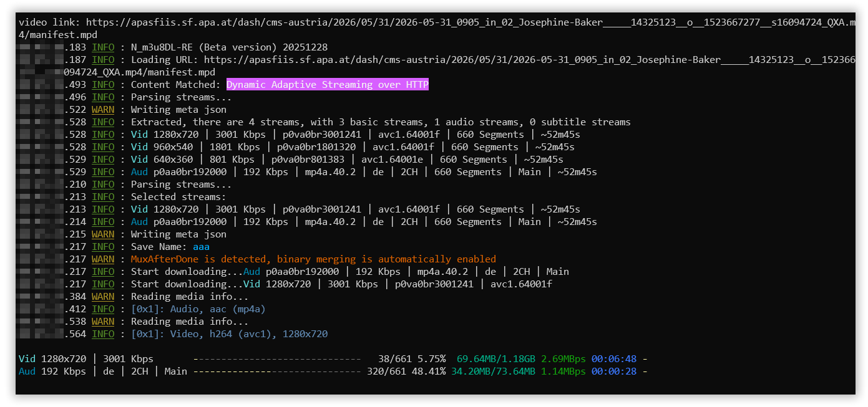Click the '[0x1]: Video, h264 (avc1), 1280x720' text
868x407 pixels.
point(229,334)
